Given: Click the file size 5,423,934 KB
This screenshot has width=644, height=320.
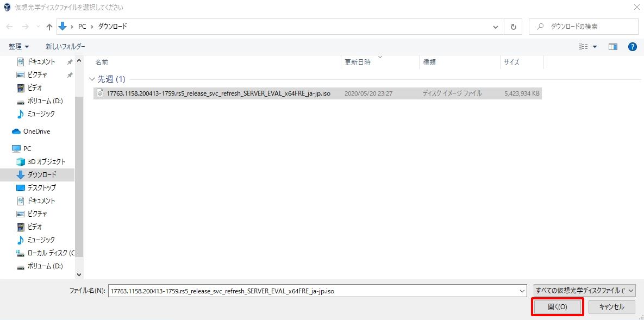Looking at the screenshot, I should [x=522, y=93].
